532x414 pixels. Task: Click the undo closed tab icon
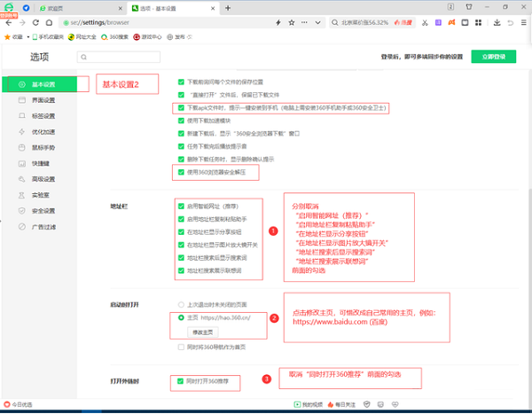click(x=511, y=23)
